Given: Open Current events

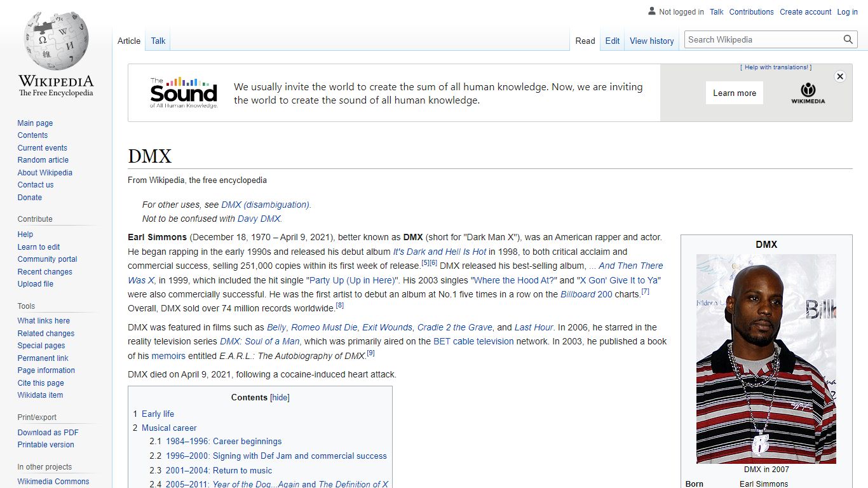Looking at the screenshot, I should 42,148.
